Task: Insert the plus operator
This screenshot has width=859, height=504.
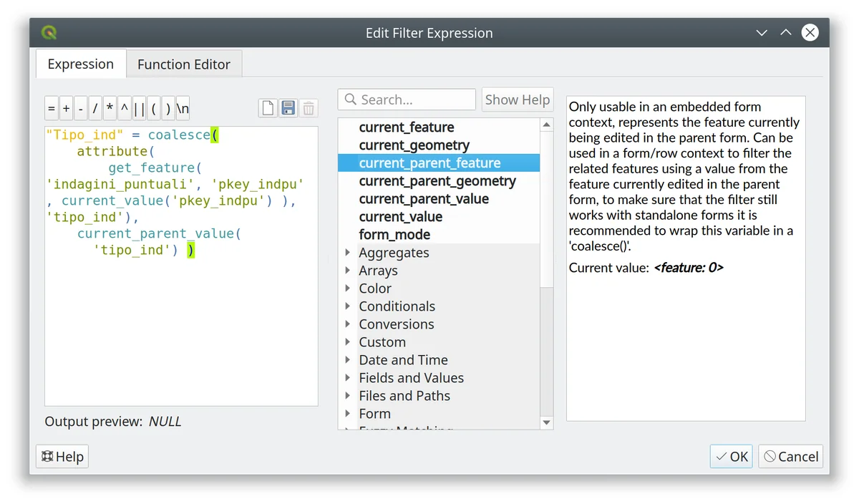Action: click(66, 109)
